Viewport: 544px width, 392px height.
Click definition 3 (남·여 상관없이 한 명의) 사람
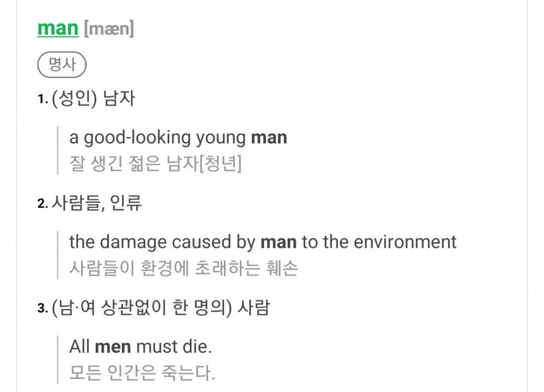pos(160,308)
